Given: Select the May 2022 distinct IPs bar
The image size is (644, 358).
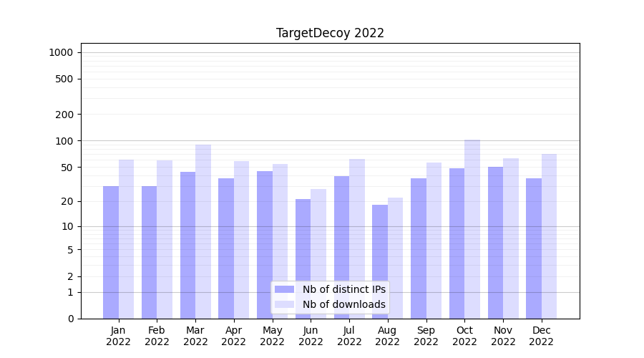Looking at the screenshot, I should [265, 244].
